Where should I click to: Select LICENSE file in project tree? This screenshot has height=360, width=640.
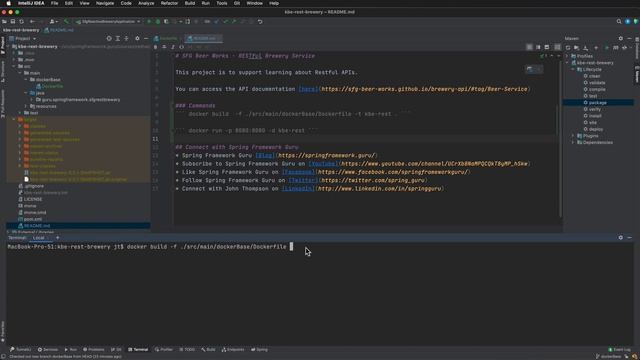[33, 199]
